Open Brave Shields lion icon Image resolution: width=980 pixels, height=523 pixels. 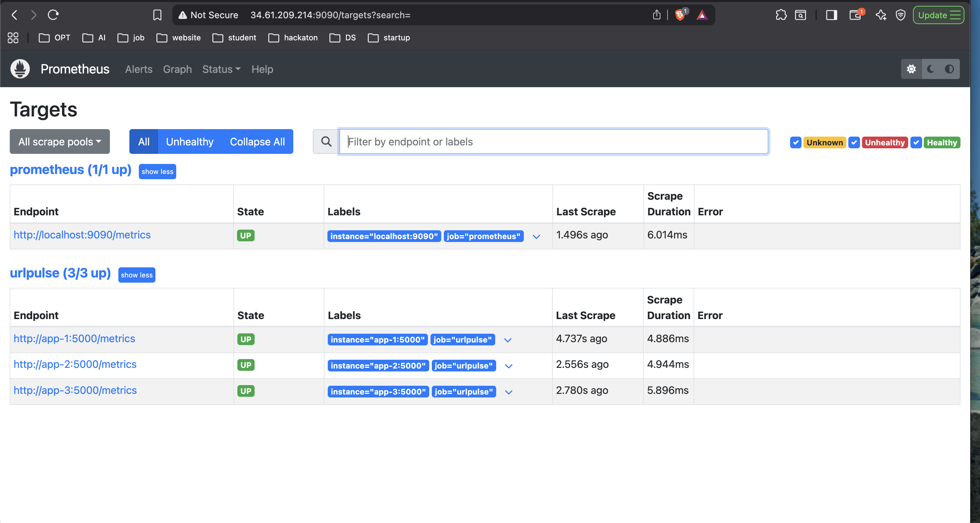[680, 15]
